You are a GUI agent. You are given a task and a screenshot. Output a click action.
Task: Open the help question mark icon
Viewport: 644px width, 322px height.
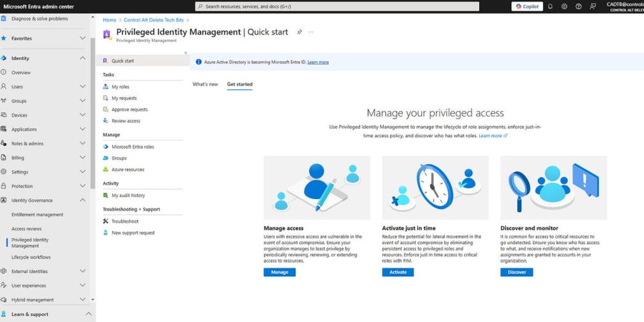[x=578, y=6]
